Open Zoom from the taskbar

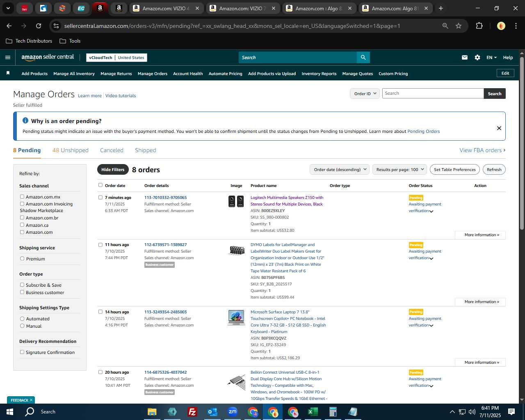point(233,412)
